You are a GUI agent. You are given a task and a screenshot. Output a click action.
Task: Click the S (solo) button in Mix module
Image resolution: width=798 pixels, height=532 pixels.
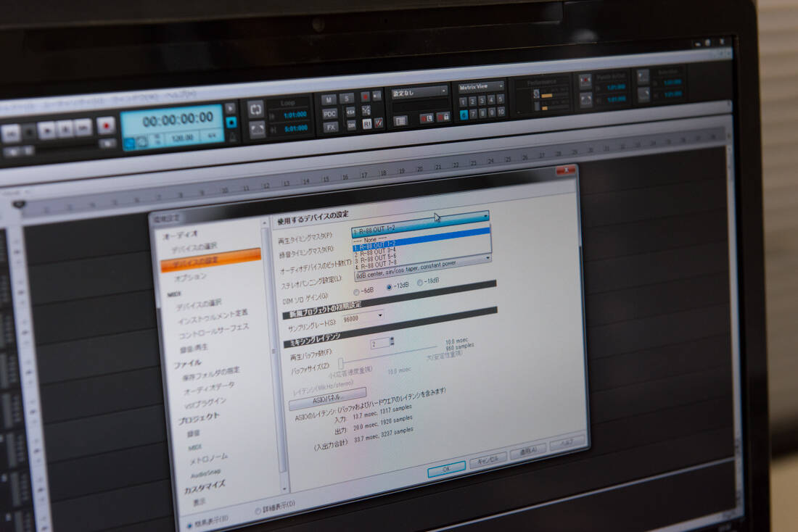coord(347,98)
